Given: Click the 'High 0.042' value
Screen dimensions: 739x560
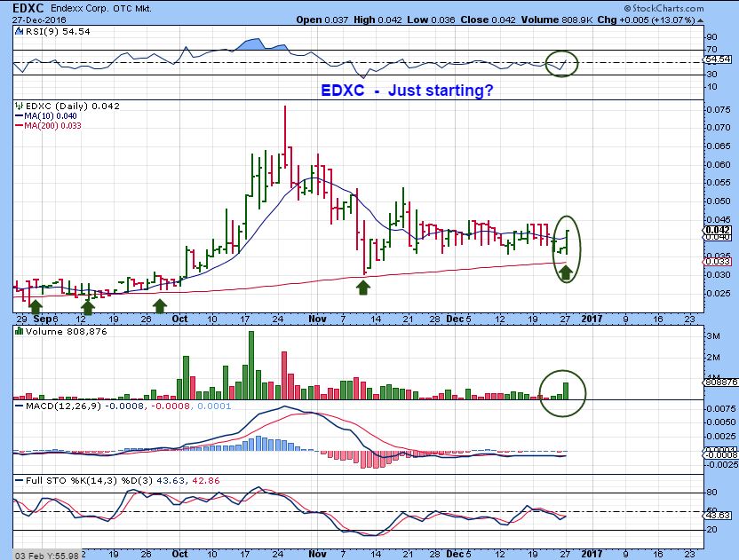Looking at the screenshot, I should coord(377,20).
